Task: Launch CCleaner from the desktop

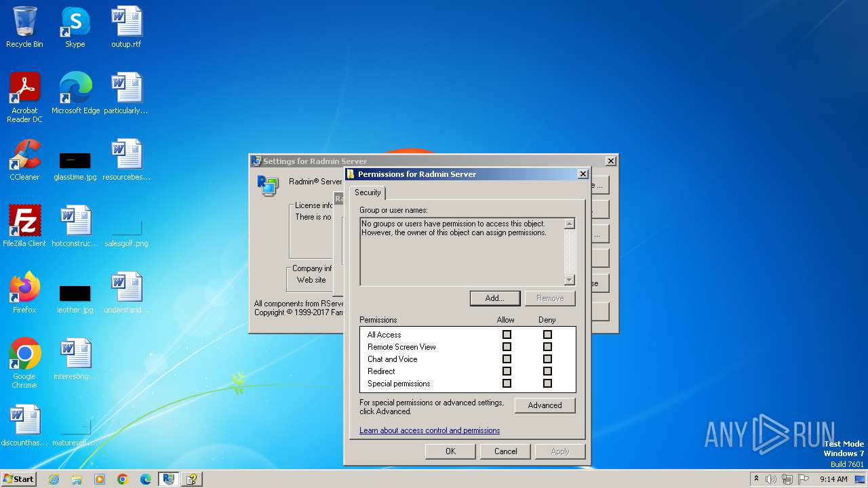Action: [x=24, y=160]
